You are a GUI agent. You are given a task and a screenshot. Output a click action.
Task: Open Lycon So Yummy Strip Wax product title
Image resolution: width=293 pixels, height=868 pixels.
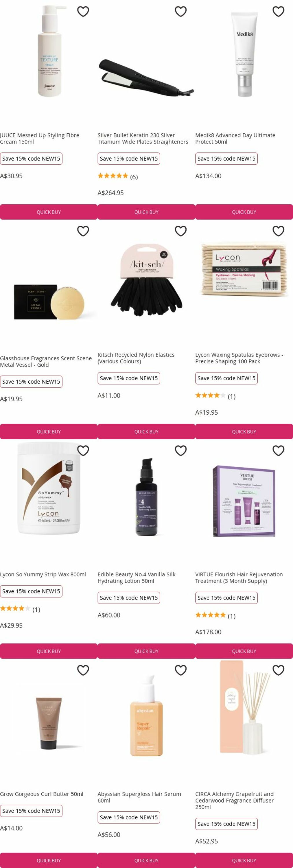(43, 575)
